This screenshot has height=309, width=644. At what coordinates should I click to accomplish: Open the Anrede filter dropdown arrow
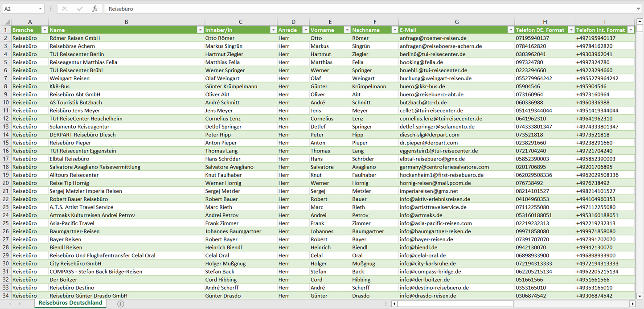tap(305, 30)
